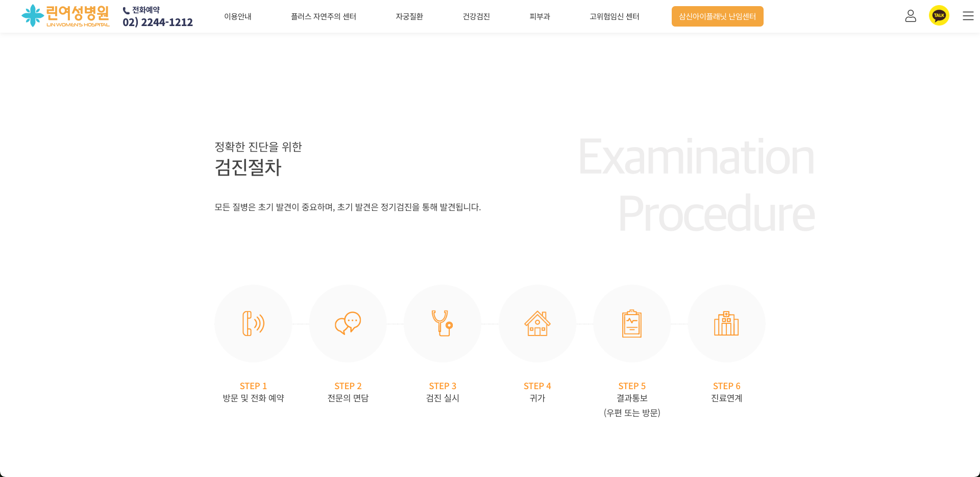Click the STEP 2 speech bubbles icon
The width and height of the screenshot is (980, 477).
348,323
